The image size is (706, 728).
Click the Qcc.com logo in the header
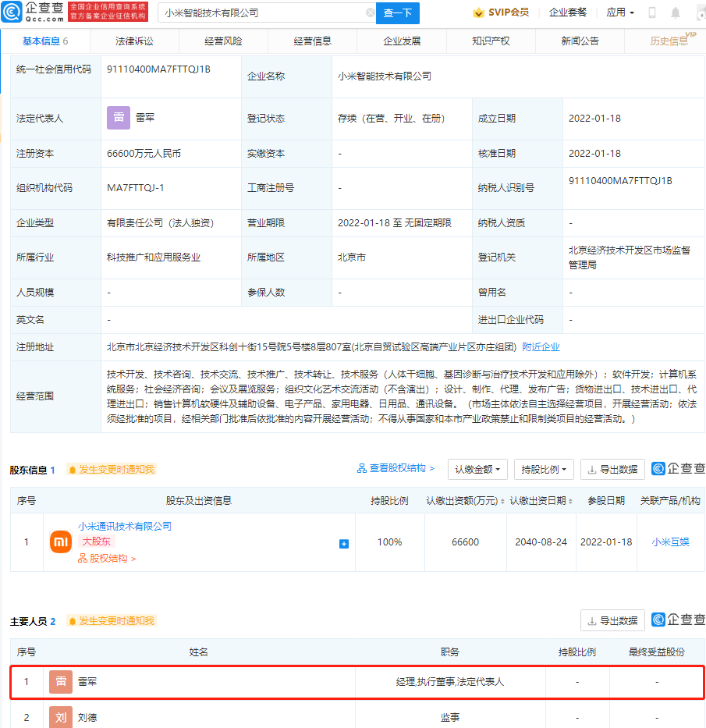tap(34, 12)
